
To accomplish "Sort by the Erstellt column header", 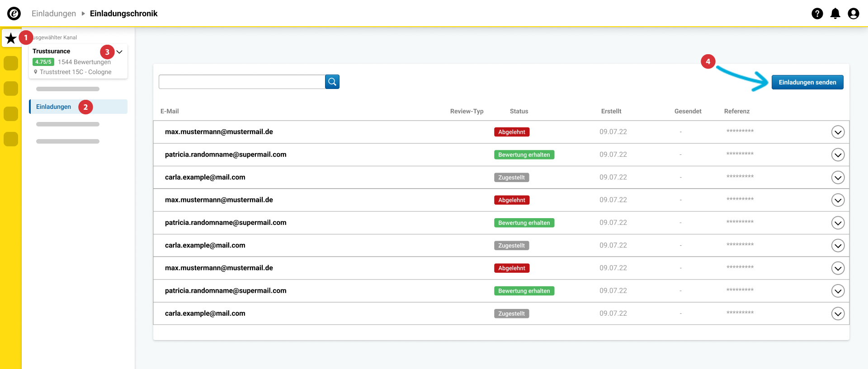I will (611, 111).
